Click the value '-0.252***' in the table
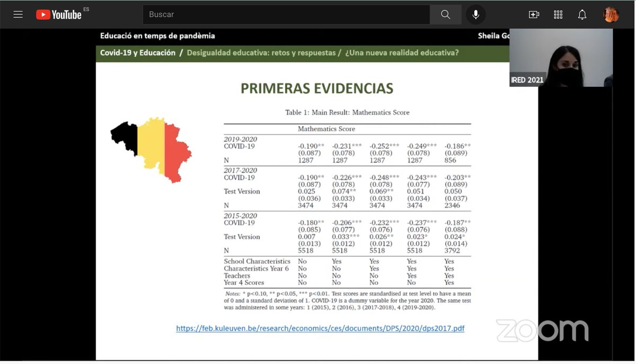Screen dimensions: 636x364 tap(384, 146)
